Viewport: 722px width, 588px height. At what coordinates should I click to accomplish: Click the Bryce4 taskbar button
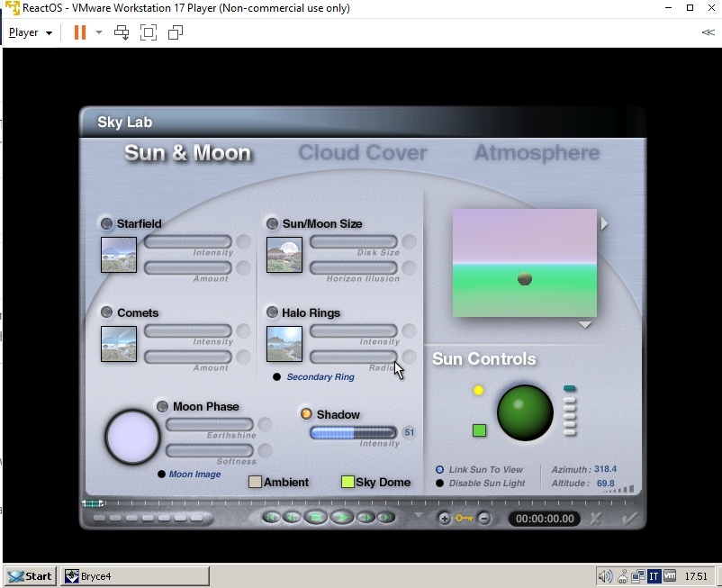[x=134, y=576]
